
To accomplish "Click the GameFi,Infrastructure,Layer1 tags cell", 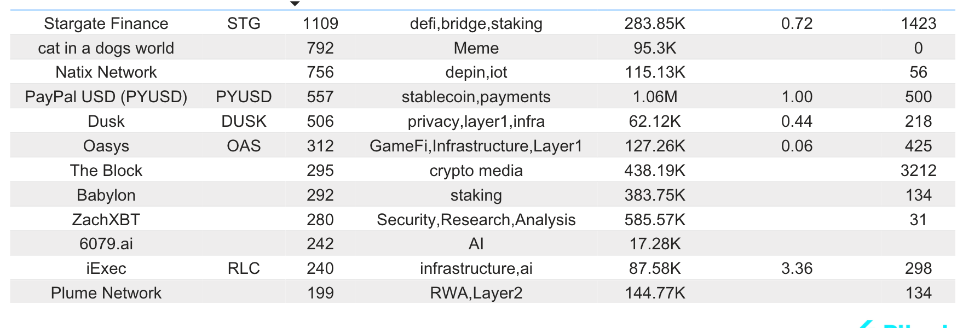I will click(476, 146).
